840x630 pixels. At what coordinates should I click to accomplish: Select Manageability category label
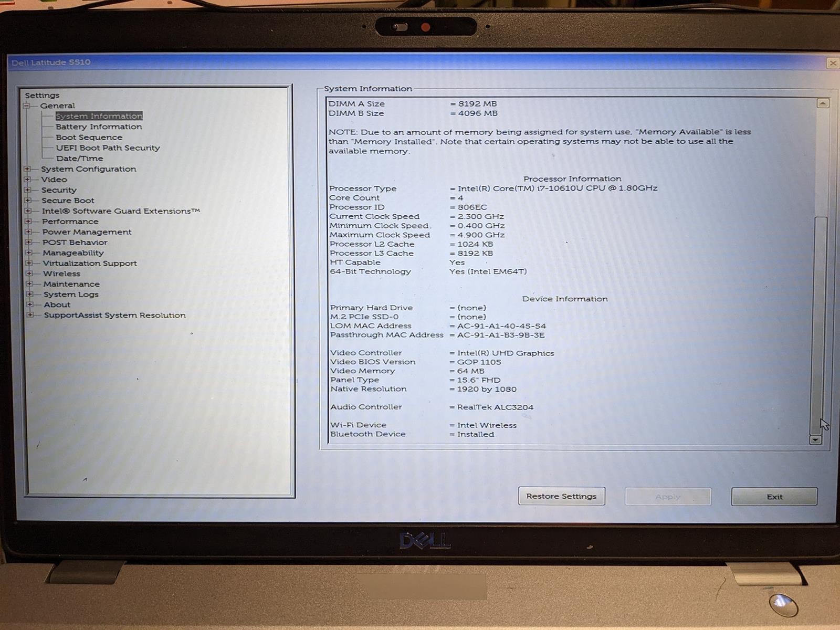pos(73,253)
